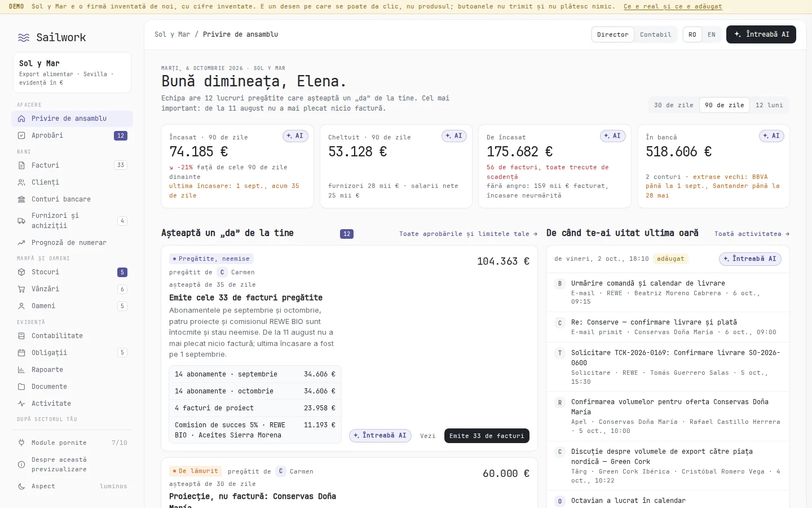Screen dimensions: 812x508
Task: Click the bank icon next to Conturi bancare
Action: tap(21, 199)
